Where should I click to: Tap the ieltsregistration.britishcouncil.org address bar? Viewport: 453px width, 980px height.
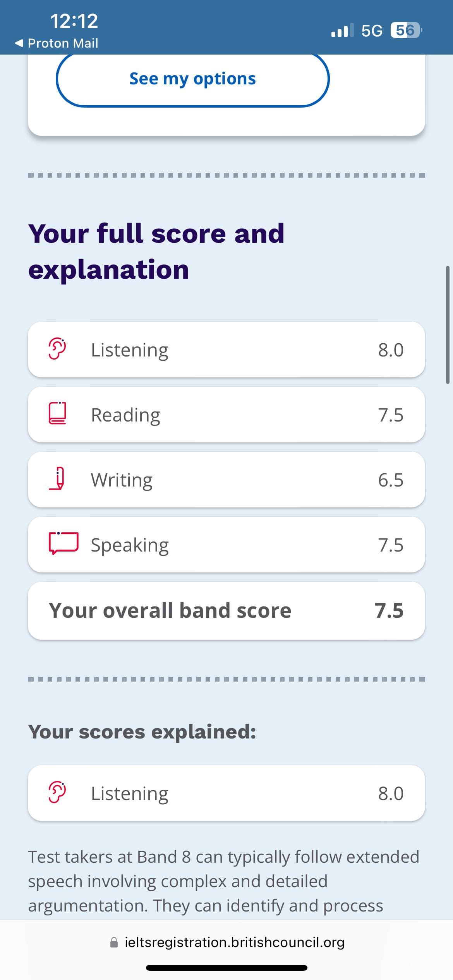pyautogui.click(x=234, y=942)
